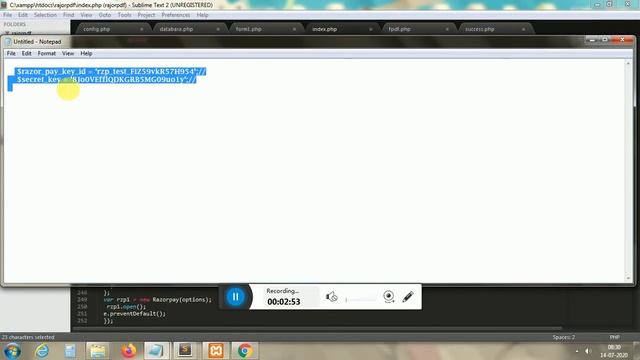The width and height of the screenshot is (640, 360).
Task: Mute the recorder audio speaker icon
Action: (331, 297)
